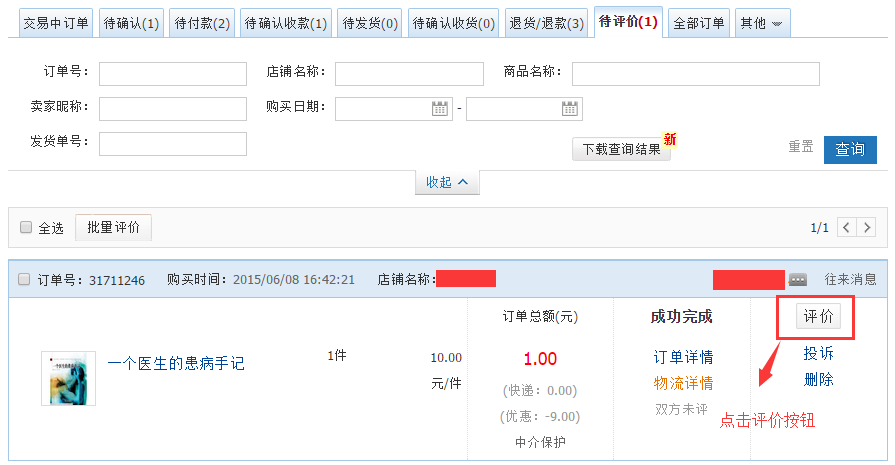Focus the 订单号 input field

[x=173, y=74]
